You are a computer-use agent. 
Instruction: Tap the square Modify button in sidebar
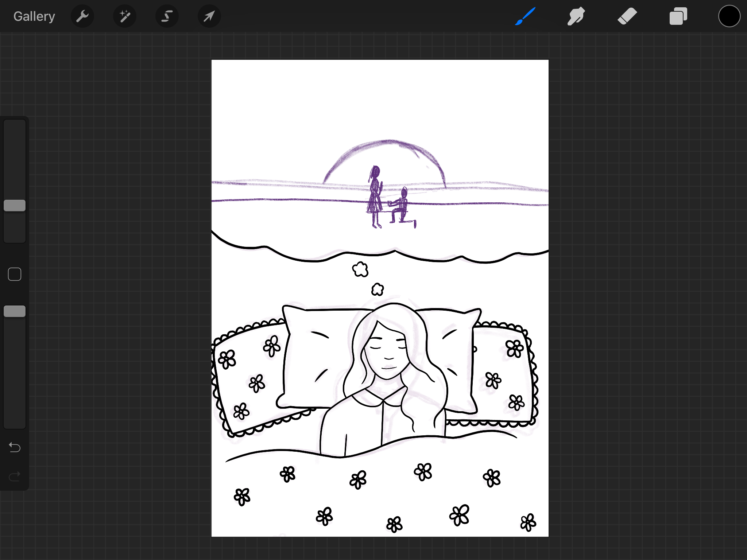point(15,274)
